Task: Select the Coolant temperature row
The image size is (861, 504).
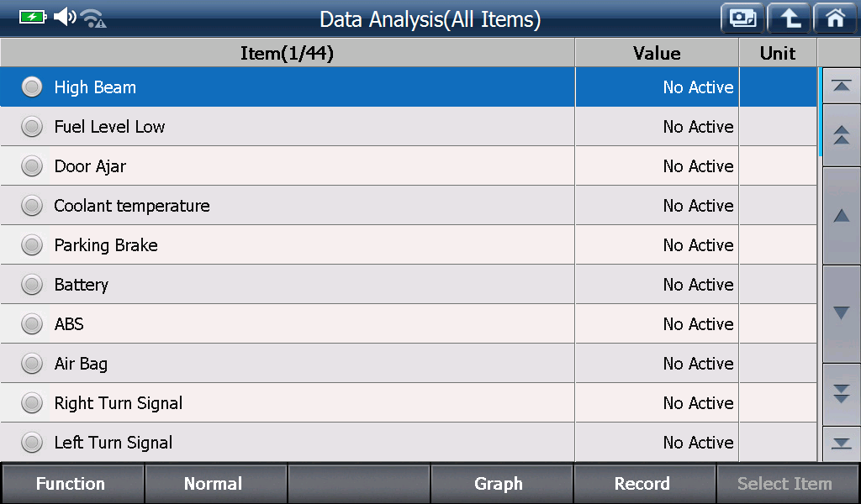Action: 409,205
